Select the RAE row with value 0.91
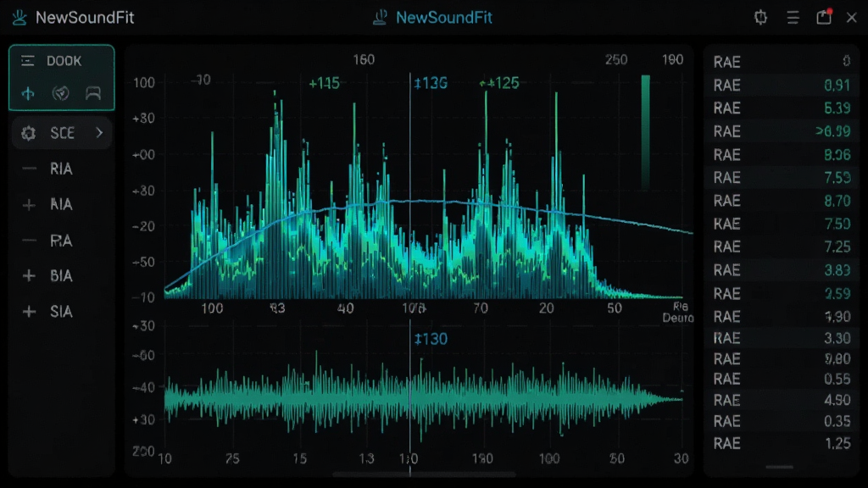Viewport: 868px width, 488px height. pos(781,86)
